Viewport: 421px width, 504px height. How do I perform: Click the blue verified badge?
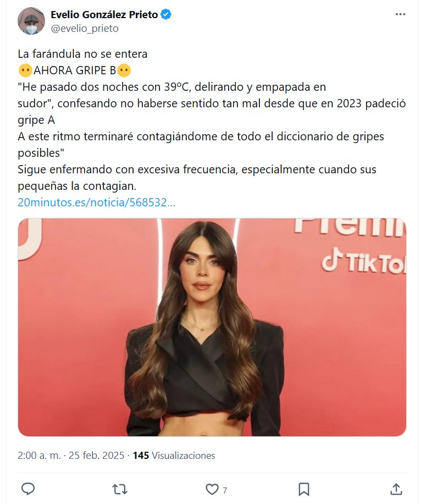click(165, 14)
